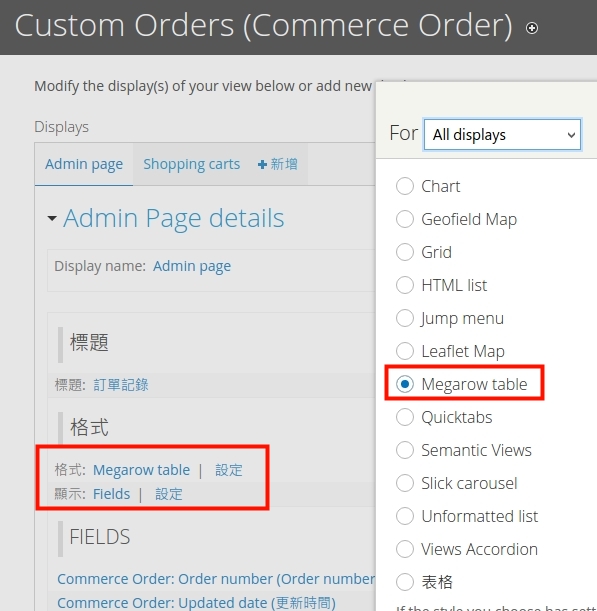Switch to the Shopping carts tab

point(191,164)
